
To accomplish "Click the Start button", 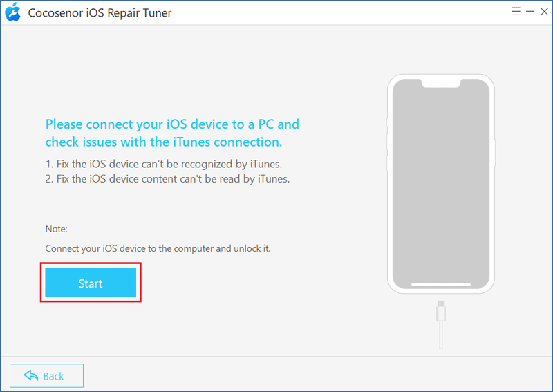I will 91,282.
